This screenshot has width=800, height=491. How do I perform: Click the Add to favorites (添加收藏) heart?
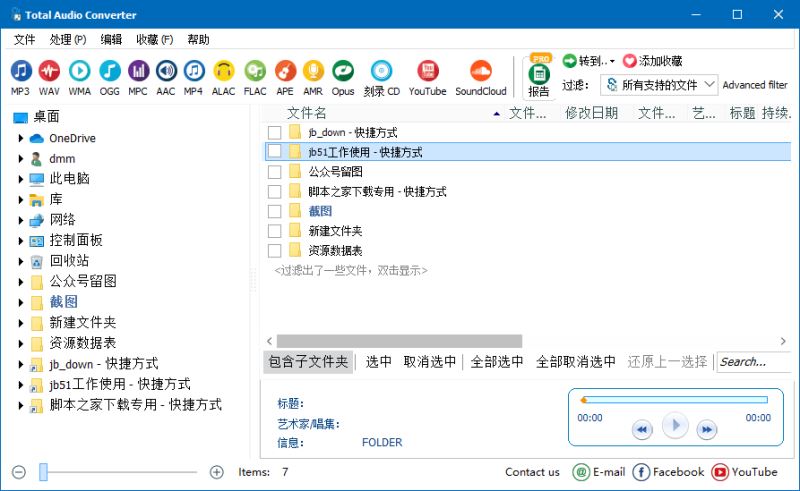pyautogui.click(x=653, y=61)
